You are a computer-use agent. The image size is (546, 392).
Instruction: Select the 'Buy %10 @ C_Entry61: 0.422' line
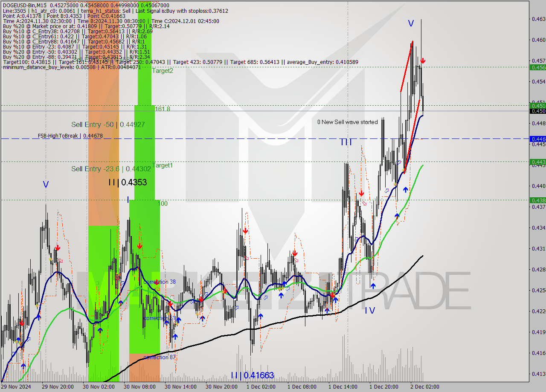(x=76, y=36)
